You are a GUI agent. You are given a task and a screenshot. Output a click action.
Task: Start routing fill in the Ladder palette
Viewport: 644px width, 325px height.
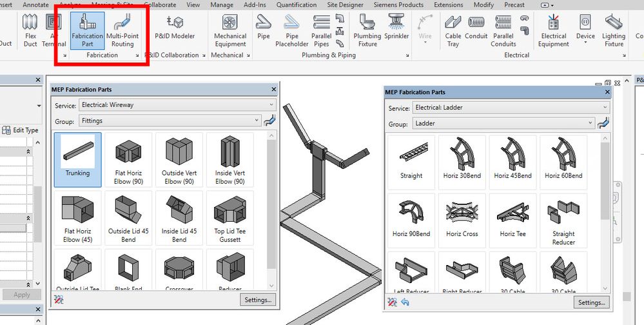point(603,123)
